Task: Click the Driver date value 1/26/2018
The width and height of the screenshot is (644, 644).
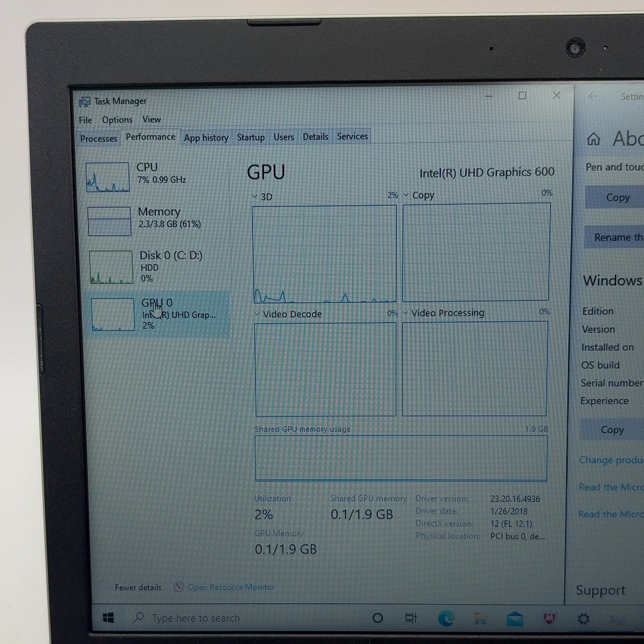Action: click(x=509, y=511)
